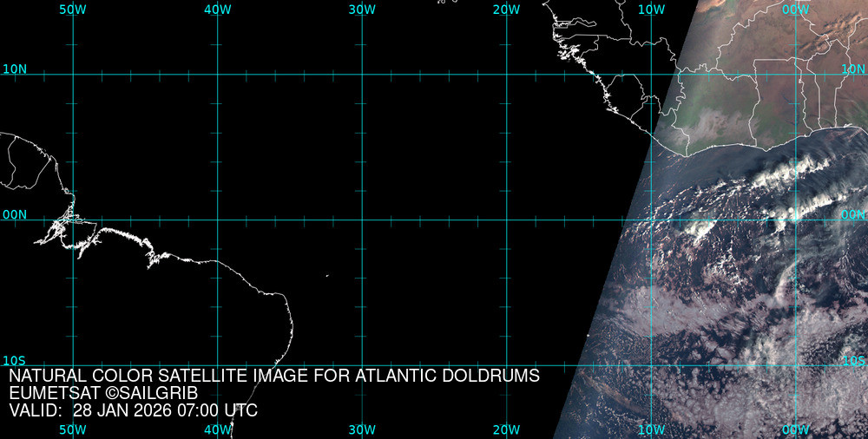This screenshot has height=439, width=868.
Task: Click the VALID 28 JAN 2026 timestamp
Action: pos(133,410)
